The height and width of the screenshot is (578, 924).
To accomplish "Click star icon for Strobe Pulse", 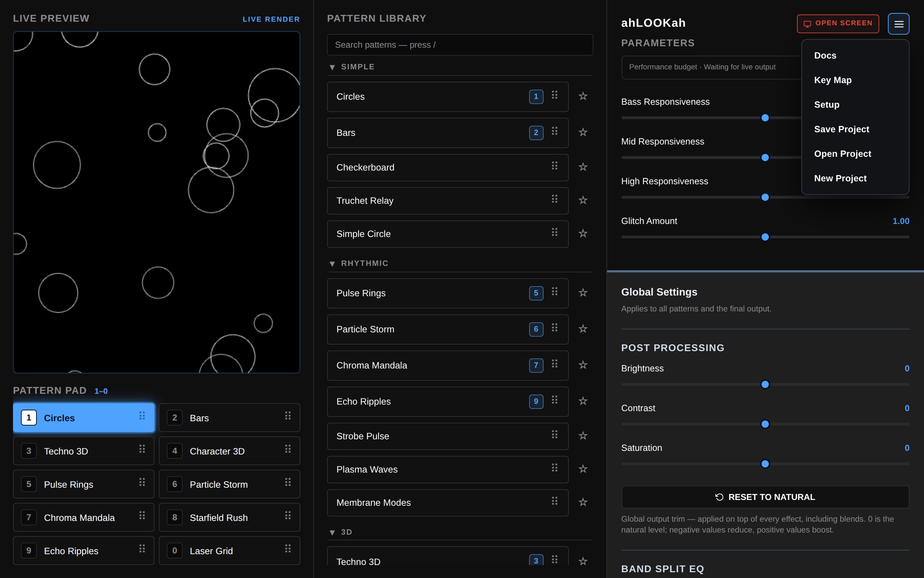I will 583,435.
